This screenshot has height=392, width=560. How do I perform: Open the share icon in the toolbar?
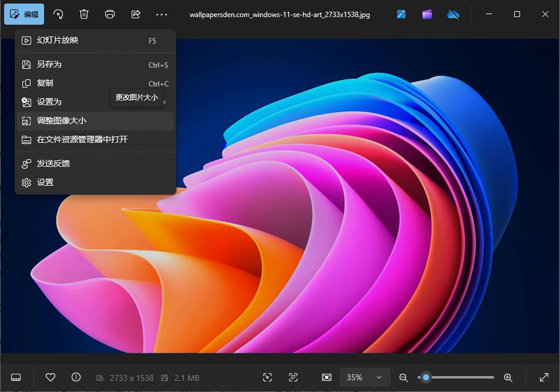[x=136, y=14]
